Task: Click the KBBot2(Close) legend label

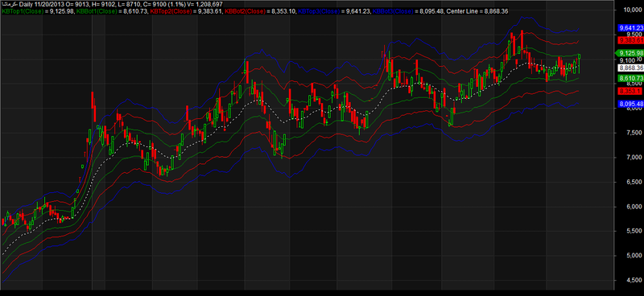Action: pos(246,11)
